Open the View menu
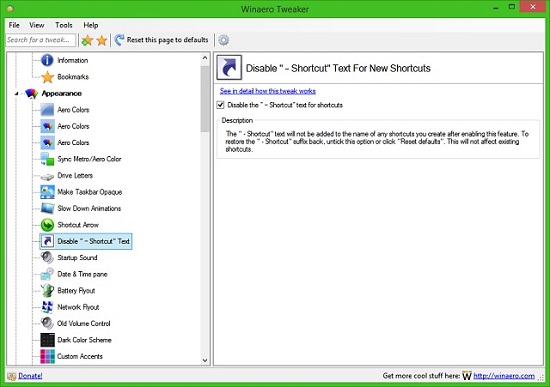This screenshot has height=387, width=550. (36, 25)
